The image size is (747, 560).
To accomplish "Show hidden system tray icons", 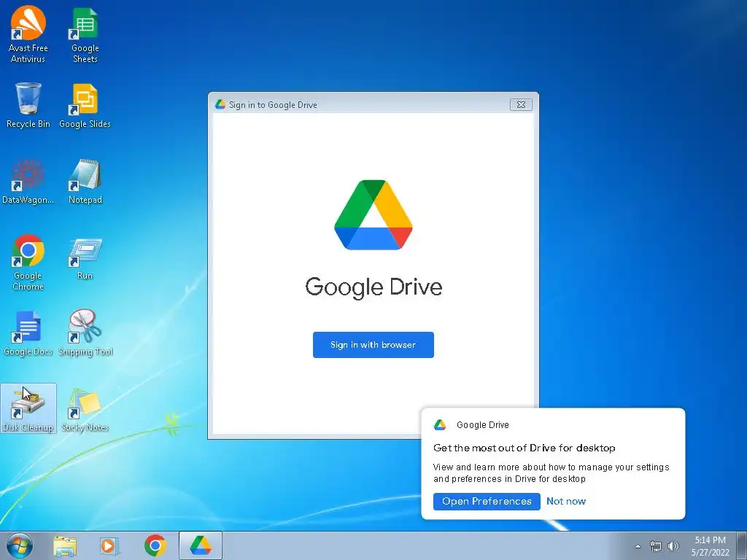I will tap(638, 546).
